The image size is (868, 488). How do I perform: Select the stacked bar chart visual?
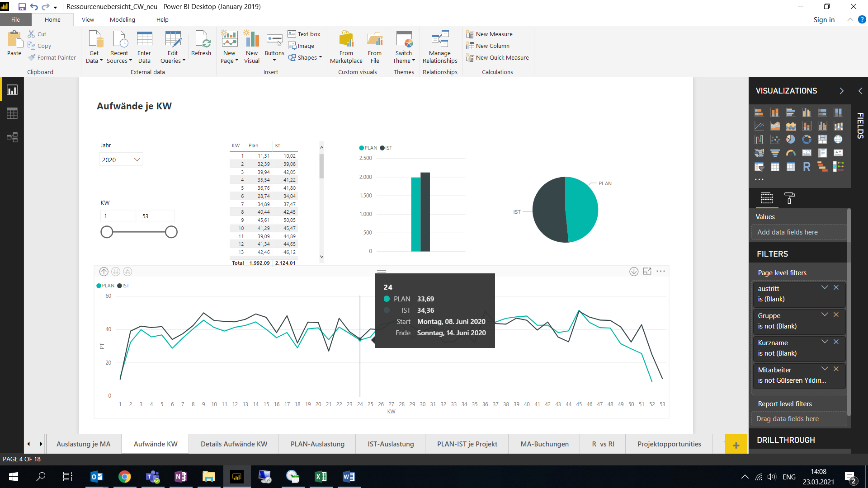[x=759, y=113]
